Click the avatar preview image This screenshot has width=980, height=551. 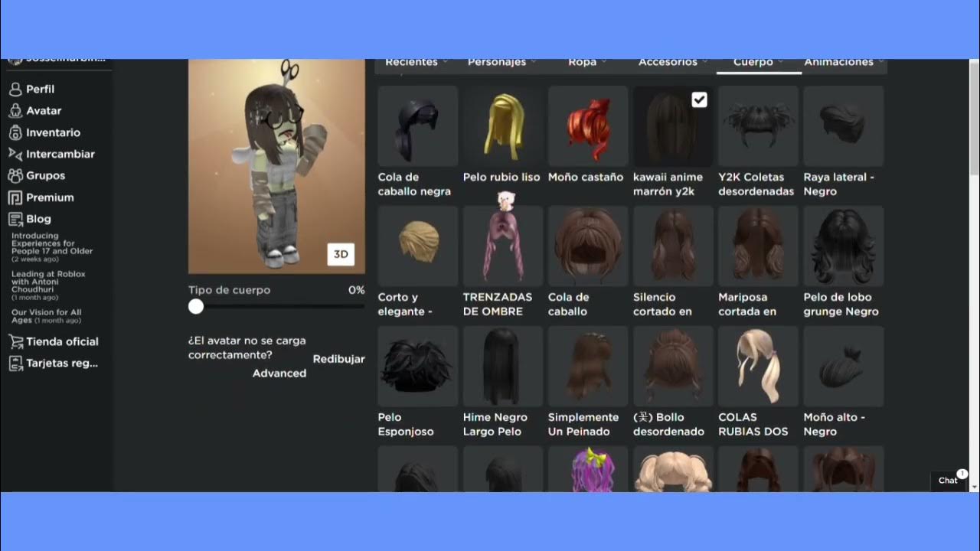(x=276, y=166)
